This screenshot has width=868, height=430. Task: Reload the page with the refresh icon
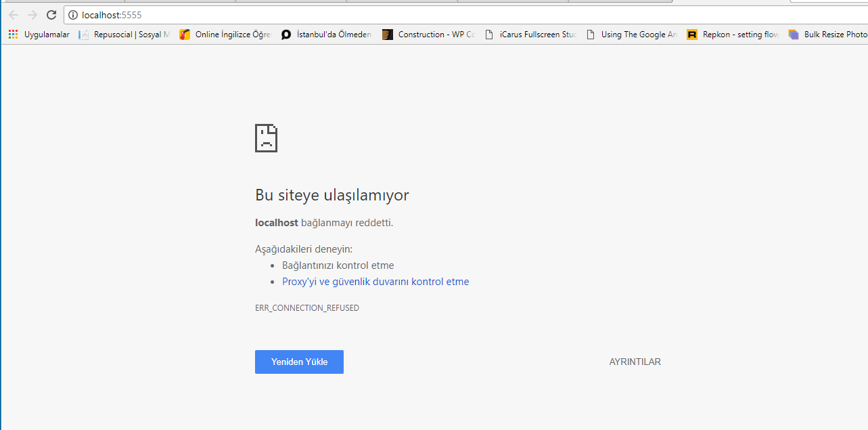point(51,15)
